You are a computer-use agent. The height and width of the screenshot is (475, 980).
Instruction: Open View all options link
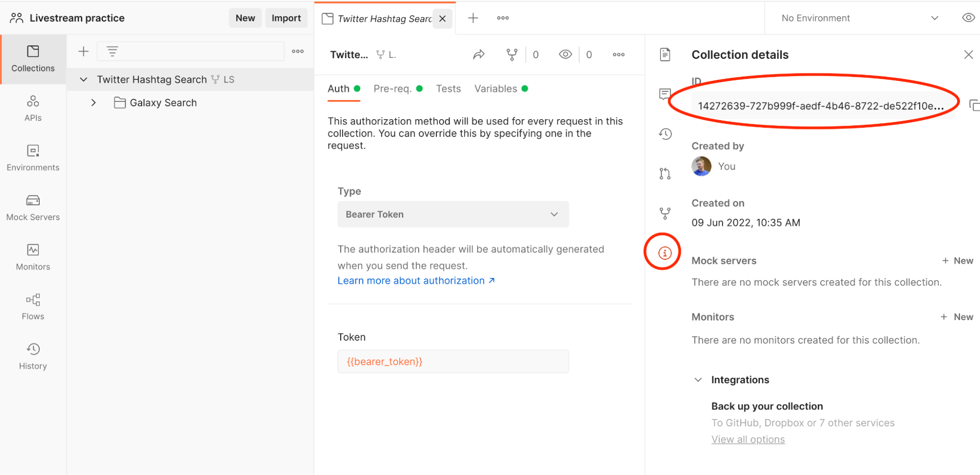(x=748, y=440)
